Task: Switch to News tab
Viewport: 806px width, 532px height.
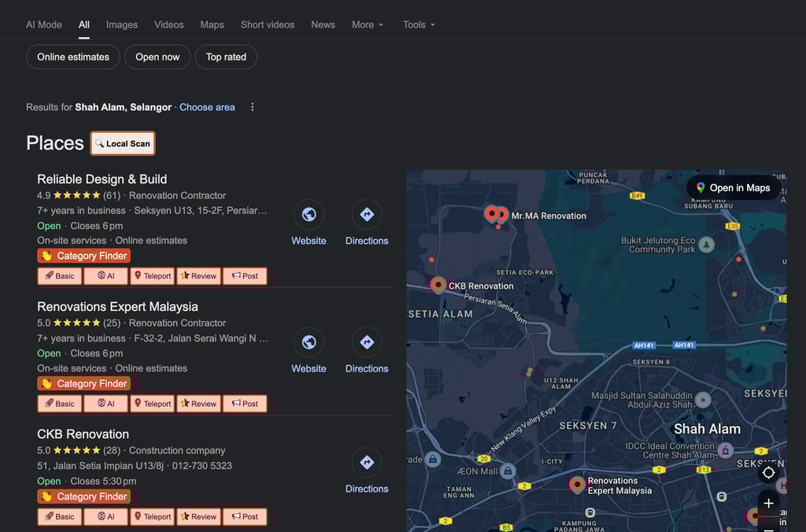Action: 323,24
